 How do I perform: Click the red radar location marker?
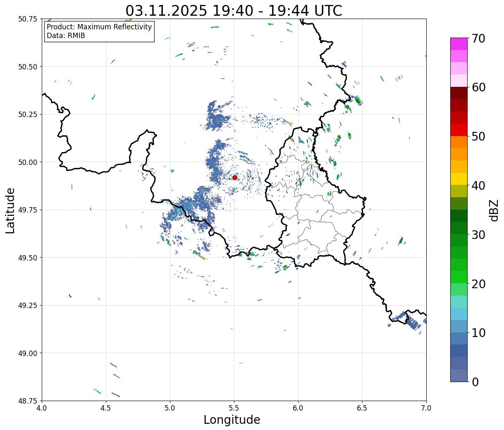coord(234,177)
